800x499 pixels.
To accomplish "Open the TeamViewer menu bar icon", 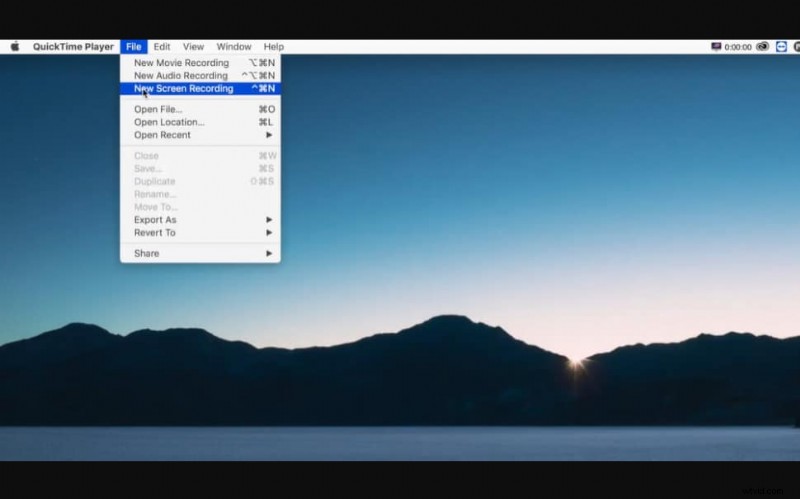I will point(780,46).
